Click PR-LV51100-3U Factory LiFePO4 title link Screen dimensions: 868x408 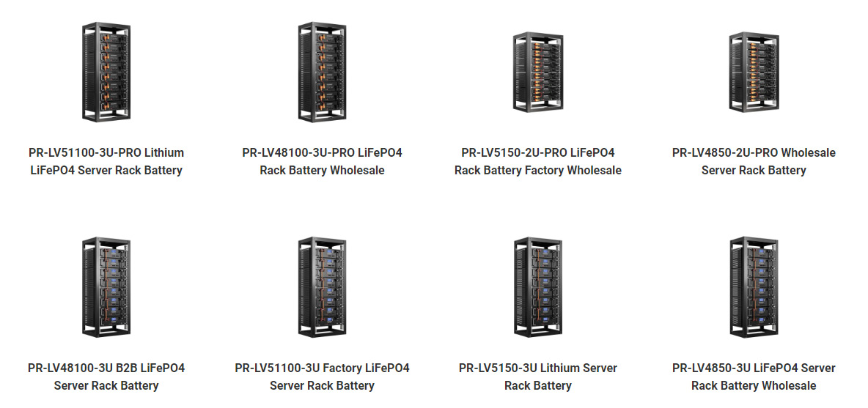tap(322, 377)
